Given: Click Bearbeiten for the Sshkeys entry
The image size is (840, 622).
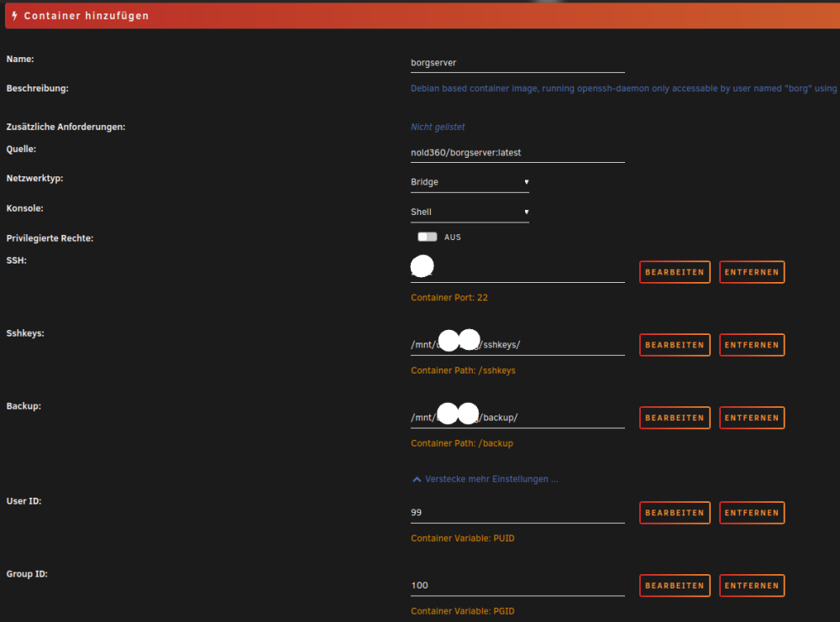Looking at the screenshot, I should pos(675,345).
